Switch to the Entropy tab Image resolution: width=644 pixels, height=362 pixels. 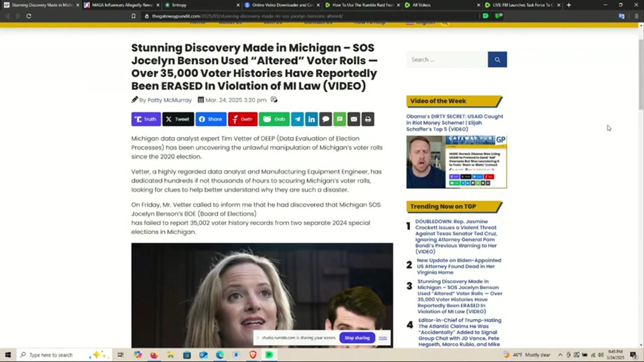[x=201, y=5]
